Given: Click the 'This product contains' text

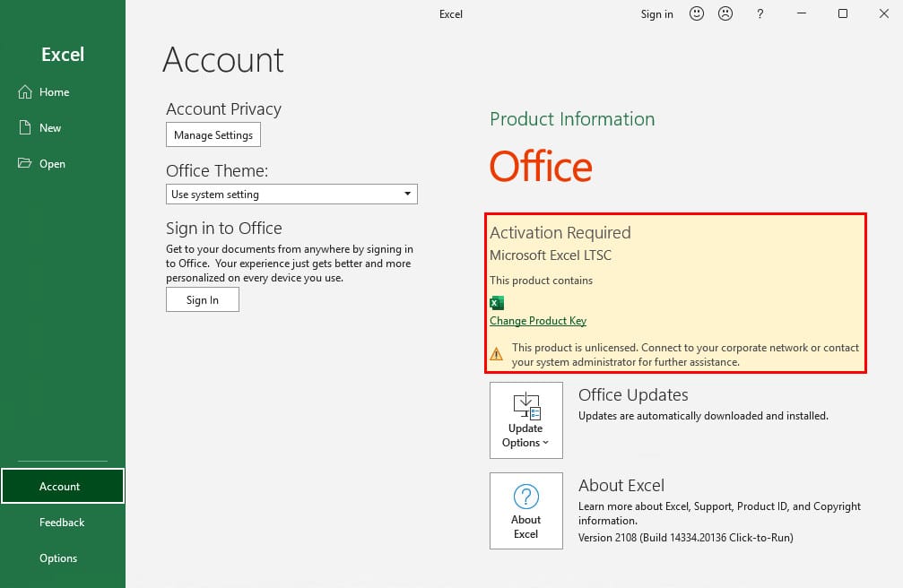Looking at the screenshot, I should click(x=542, y=281).
